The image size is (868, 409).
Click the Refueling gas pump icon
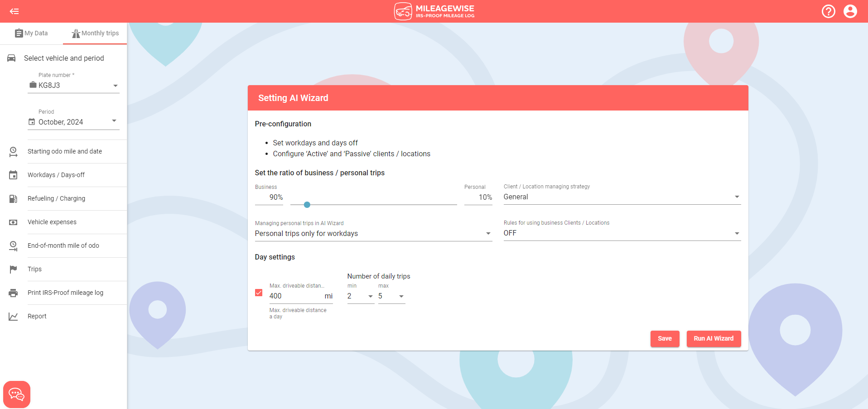(13, 198)
